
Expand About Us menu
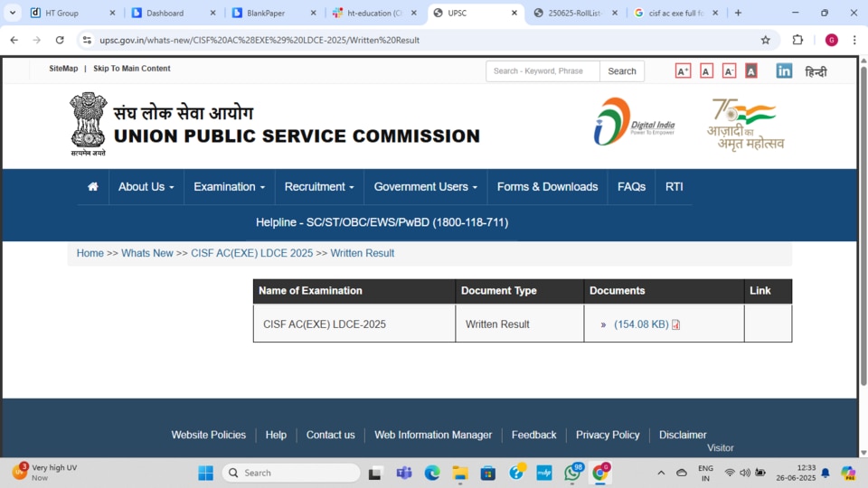point(146,187)
